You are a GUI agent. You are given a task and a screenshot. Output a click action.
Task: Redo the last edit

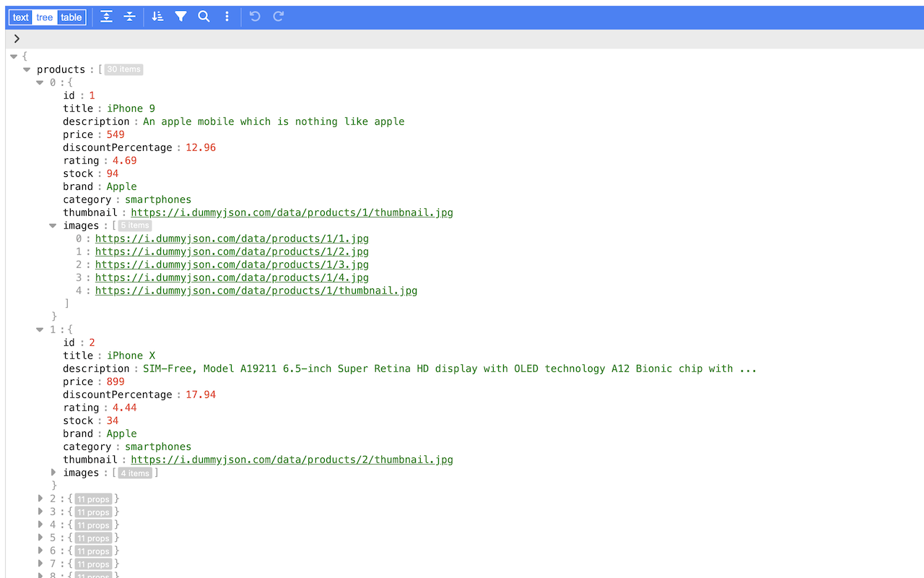point(278,16)
